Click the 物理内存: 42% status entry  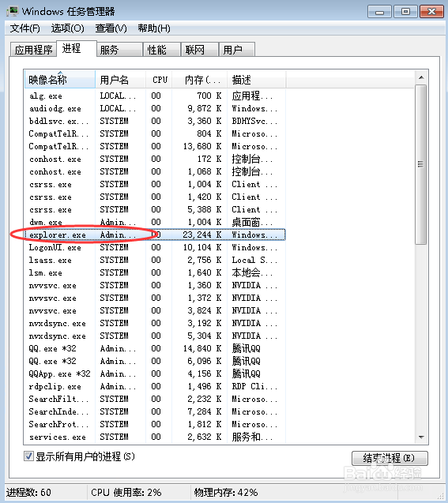226,492
